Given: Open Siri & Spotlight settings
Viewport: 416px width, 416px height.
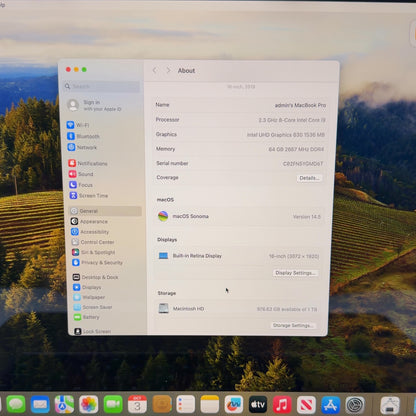Looking at the screenshot, I should coord(94,252).
